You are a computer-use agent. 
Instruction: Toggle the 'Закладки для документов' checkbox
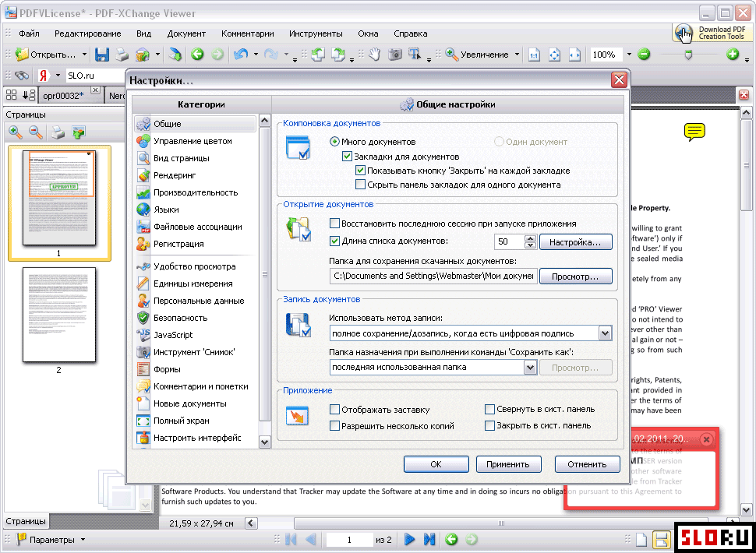click(347, 157)
